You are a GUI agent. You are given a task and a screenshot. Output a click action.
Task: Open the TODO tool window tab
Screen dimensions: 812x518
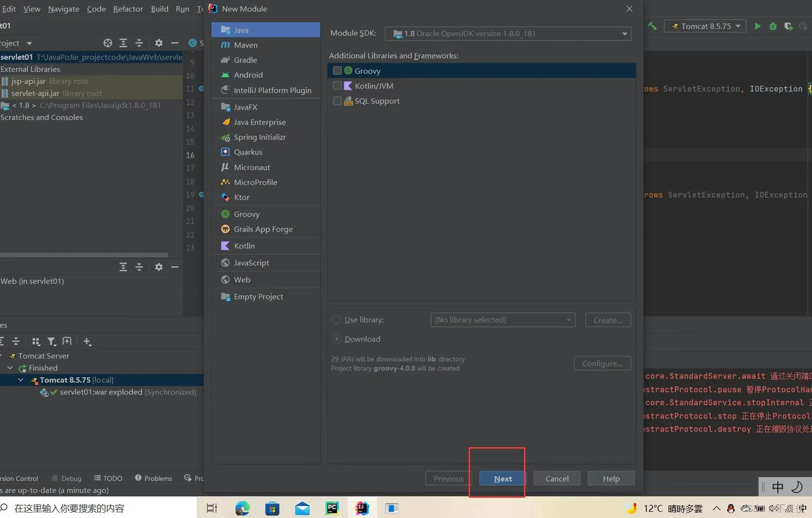[x=108, y=479]
